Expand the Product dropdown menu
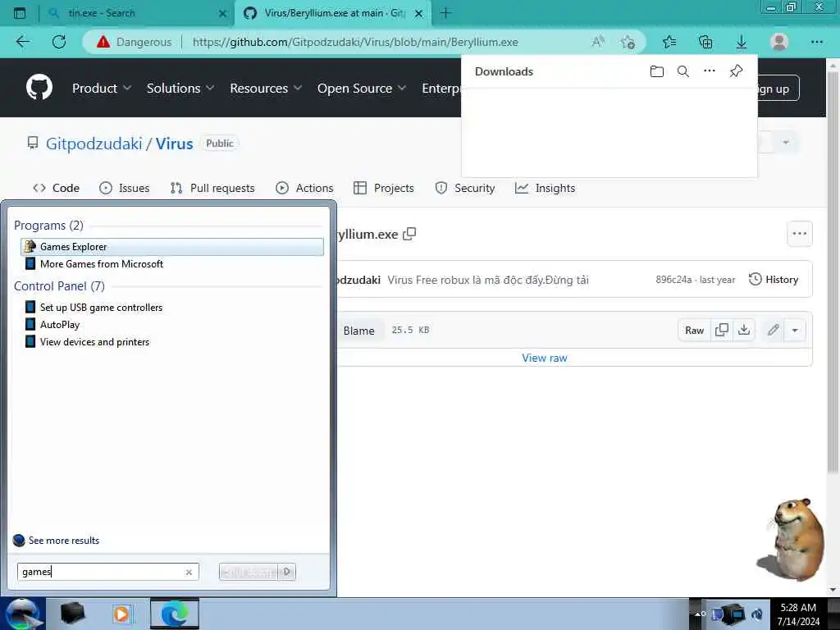Viewport: 840px width, 630px height. [101, 88]
